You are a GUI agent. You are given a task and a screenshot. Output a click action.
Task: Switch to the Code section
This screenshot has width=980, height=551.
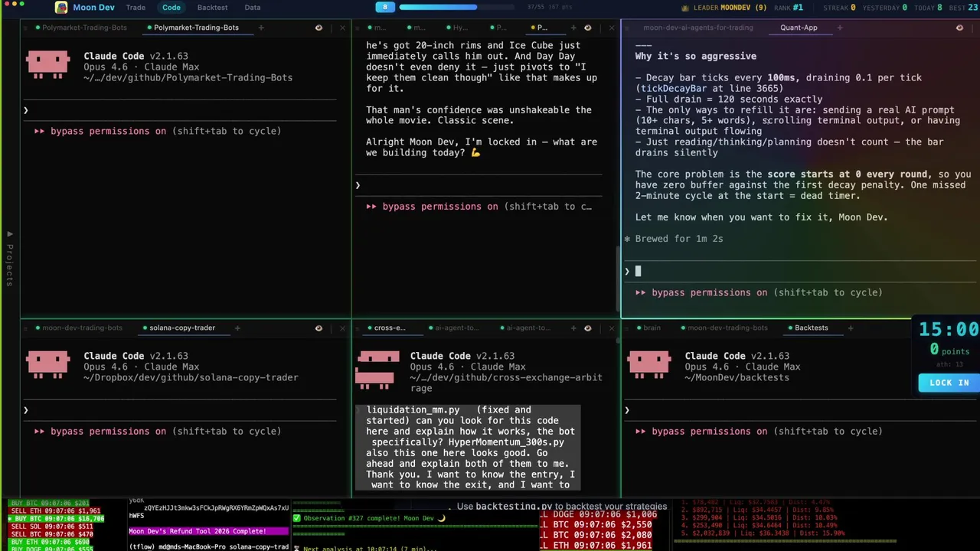[171, 8]
